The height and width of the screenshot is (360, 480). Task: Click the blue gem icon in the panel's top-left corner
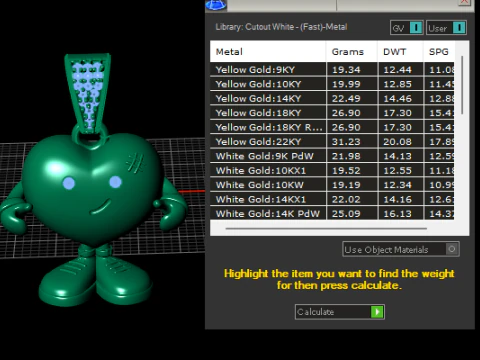(x=216, y=5)
